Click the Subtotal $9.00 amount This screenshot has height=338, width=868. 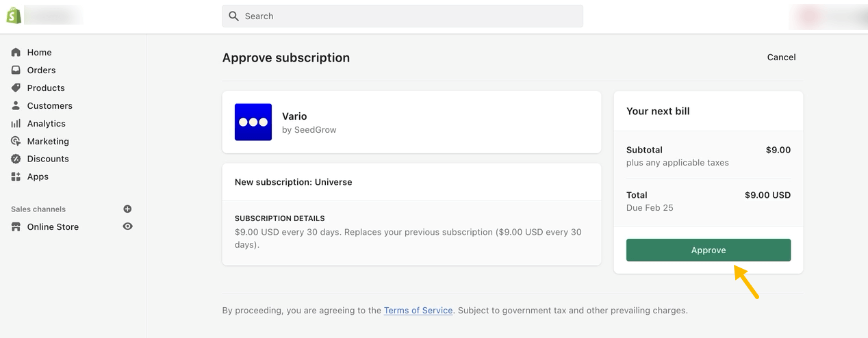pyautogui.click(x=778, y=150)
